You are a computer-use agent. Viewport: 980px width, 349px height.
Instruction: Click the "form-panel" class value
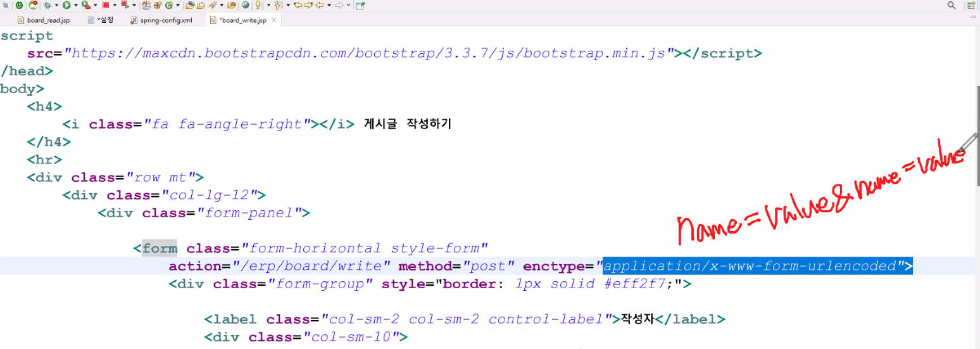pyautogui.click(x=249, y=213)
